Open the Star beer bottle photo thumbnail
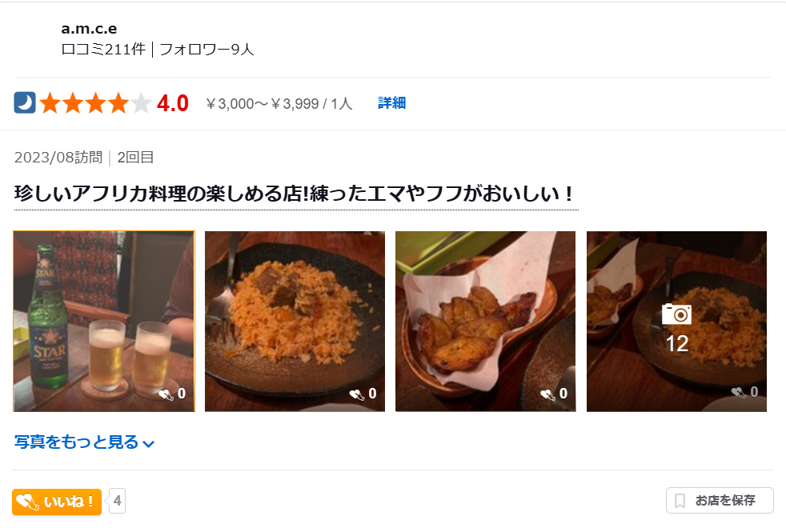Viewport: 786px width, 532px height. (x=104, y=321)
